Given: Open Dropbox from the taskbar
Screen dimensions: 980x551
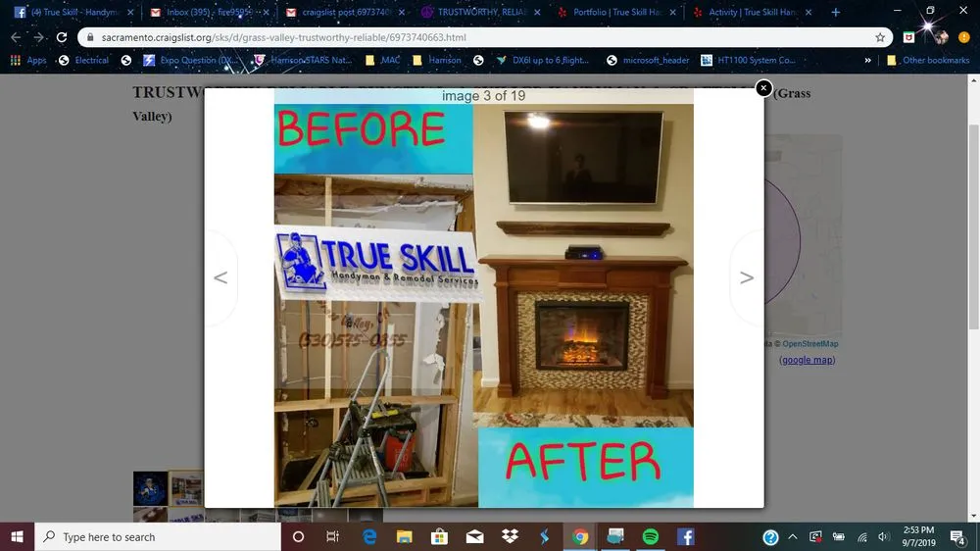Looking at the screenshot, I should pyautogui.click(x=510, y=536).
